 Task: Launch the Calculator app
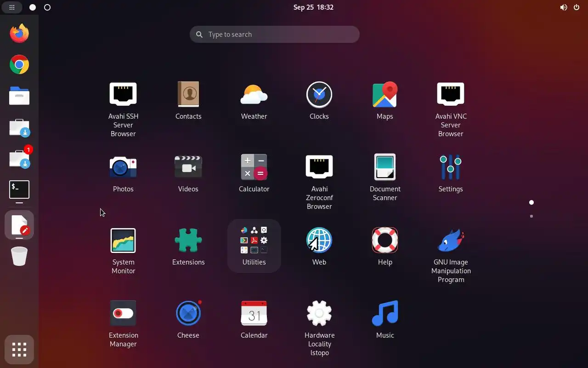[x=254, y=173]
